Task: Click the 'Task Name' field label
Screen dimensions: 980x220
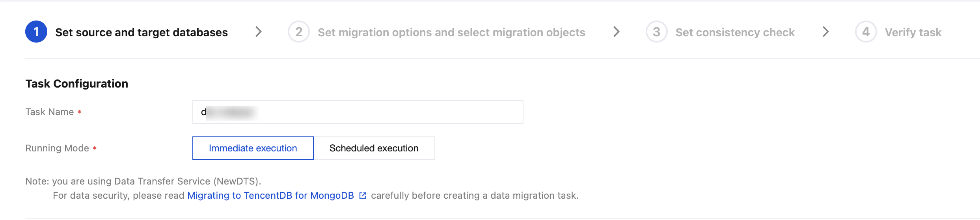Action: [x=50, y=112]
